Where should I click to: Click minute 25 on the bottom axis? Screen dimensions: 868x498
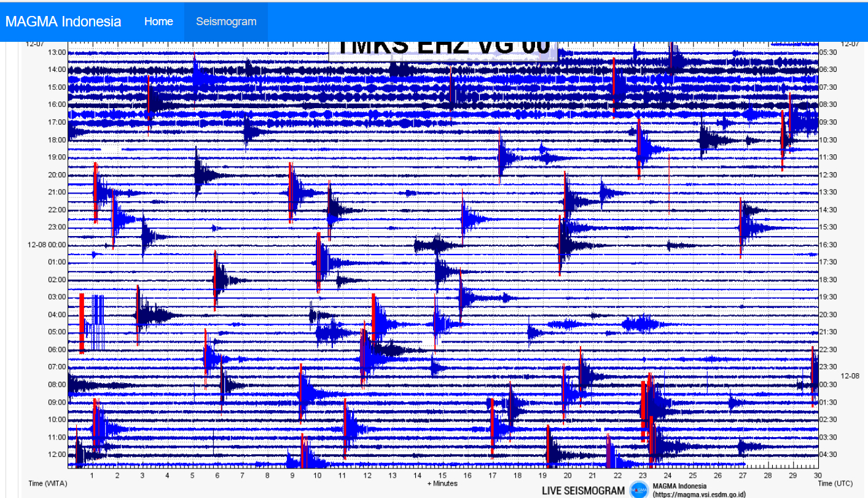(692, 475)
